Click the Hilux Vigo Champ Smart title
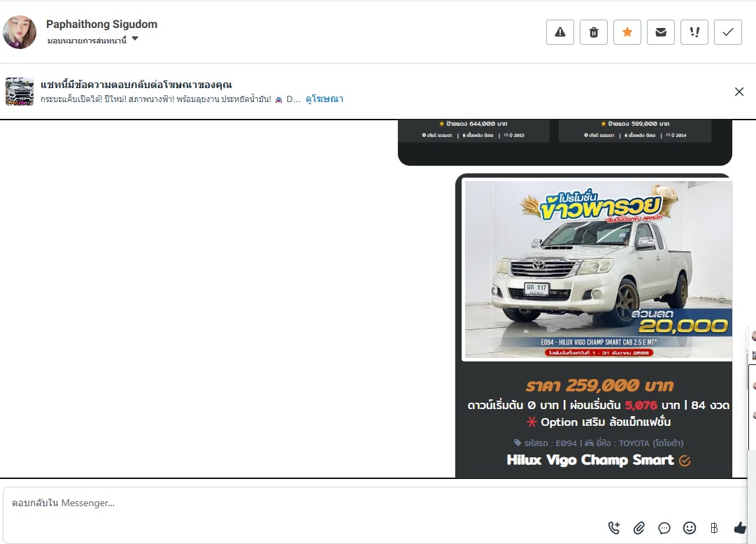 pos(590,460)
